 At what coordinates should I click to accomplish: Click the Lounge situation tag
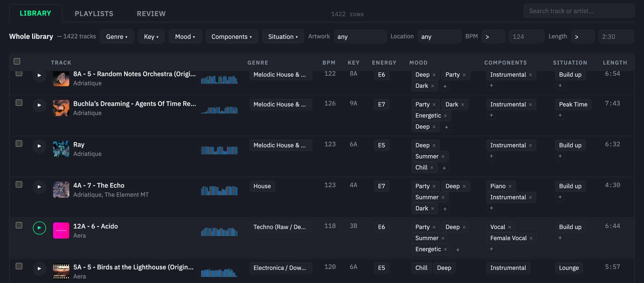click(569, 268)
